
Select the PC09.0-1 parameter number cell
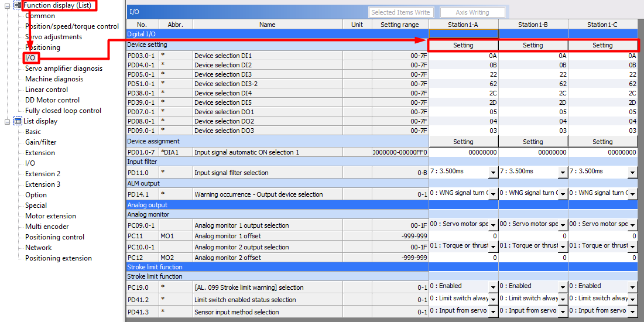click(x=142, y=225)
